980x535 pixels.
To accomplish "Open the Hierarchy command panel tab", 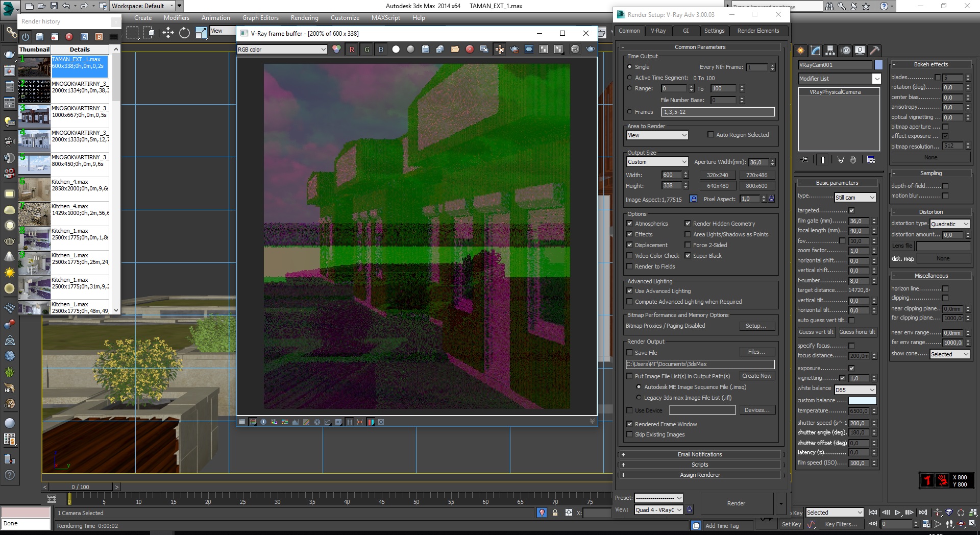I will click(x=830, y=51).
